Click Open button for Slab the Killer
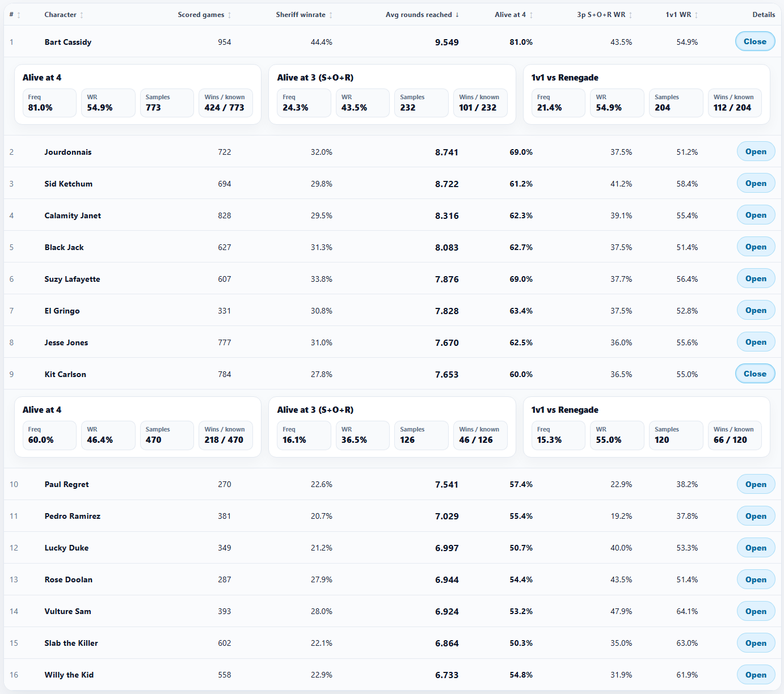This screenshot has width=784, height=694. (x=756, y=643)
